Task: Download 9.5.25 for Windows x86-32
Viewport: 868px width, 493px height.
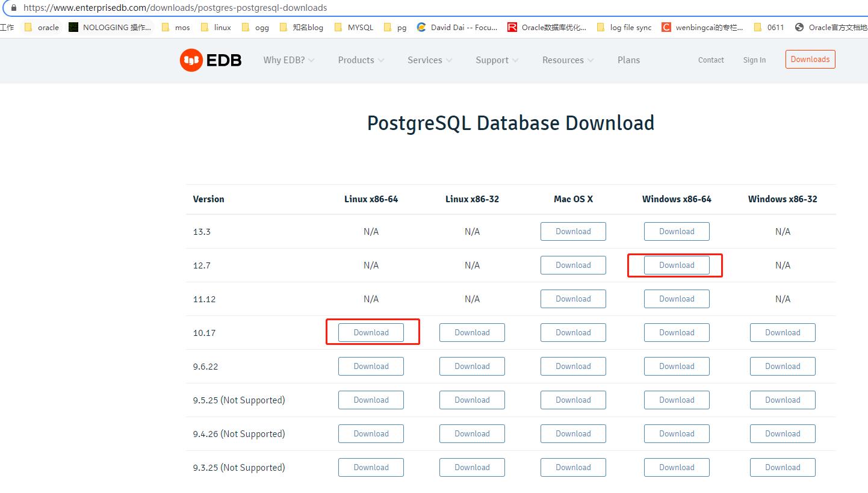Action: tap(783, 400)
